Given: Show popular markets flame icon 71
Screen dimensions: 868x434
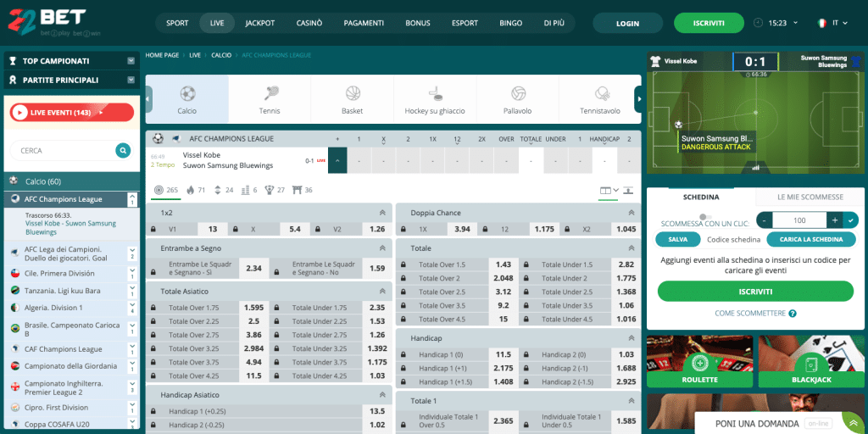Looking at the screenshot, I should point(191,190).
